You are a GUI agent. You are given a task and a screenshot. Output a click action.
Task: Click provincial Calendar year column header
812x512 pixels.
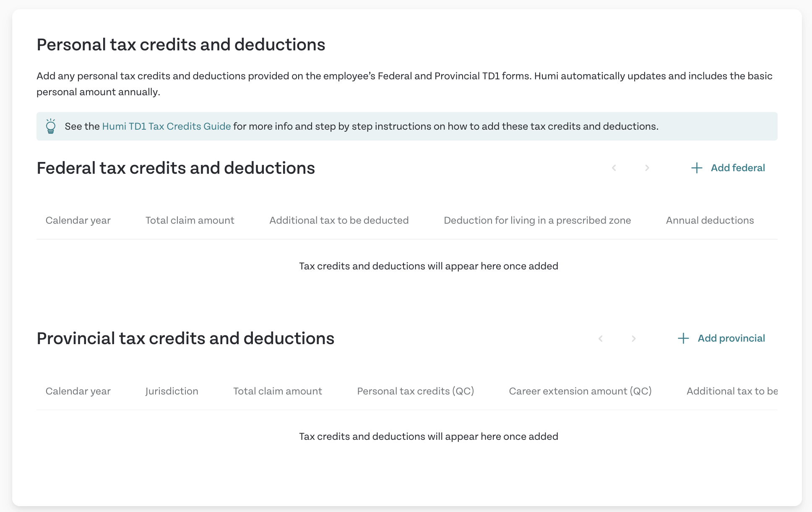coord(78,391)
